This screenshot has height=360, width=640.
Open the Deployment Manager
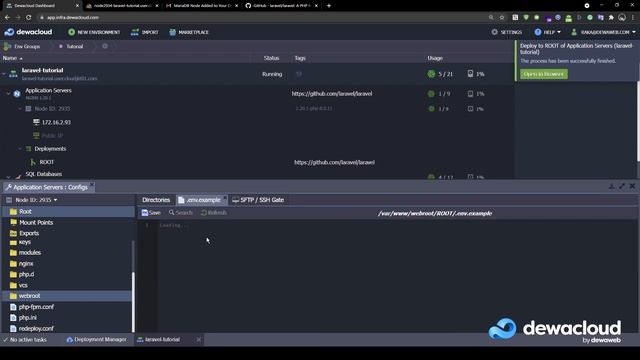96,340
